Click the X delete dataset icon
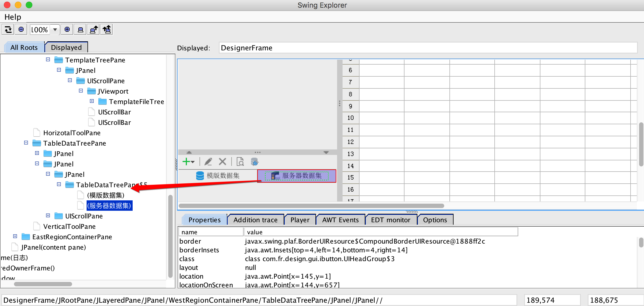Screen dimensions: 644x306 tap(223, 161)
